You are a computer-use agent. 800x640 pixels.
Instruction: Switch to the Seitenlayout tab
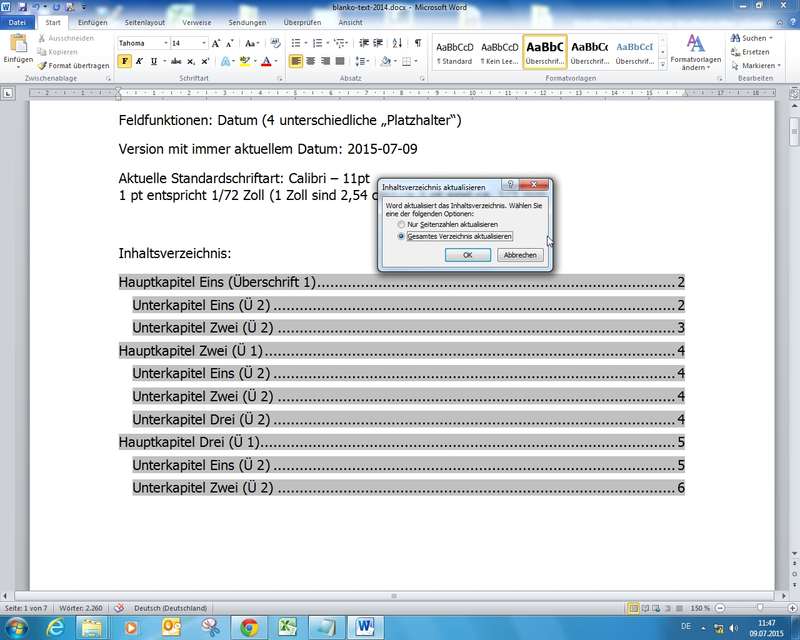coord(145,22)
